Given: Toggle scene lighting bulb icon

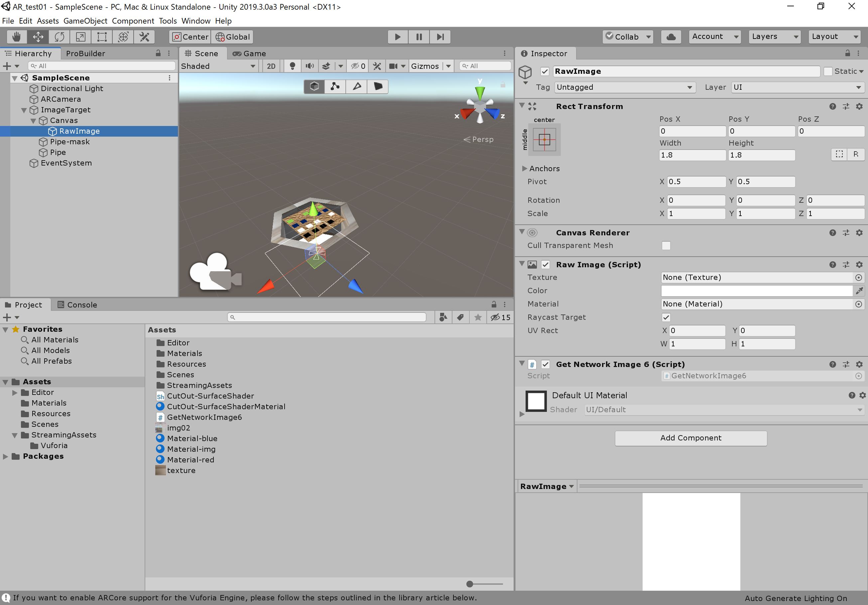Looking at the screenshot, I should [x=292, y=66].
